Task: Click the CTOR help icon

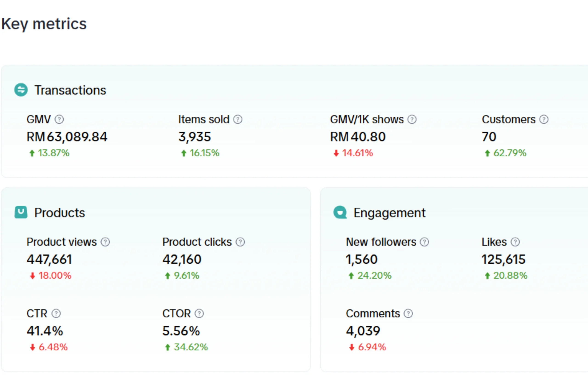Action: coord(199,313)
